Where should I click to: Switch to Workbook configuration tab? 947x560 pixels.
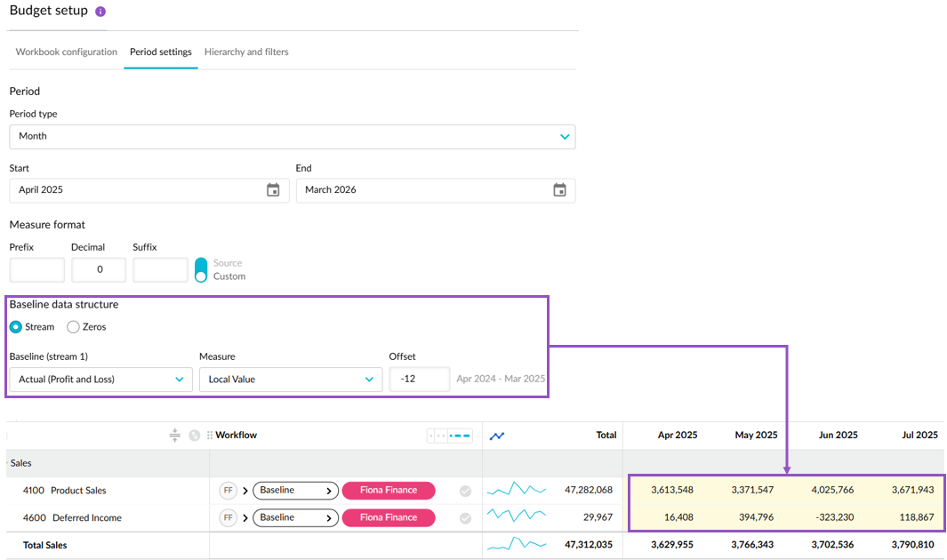click(x=67, y=52)
